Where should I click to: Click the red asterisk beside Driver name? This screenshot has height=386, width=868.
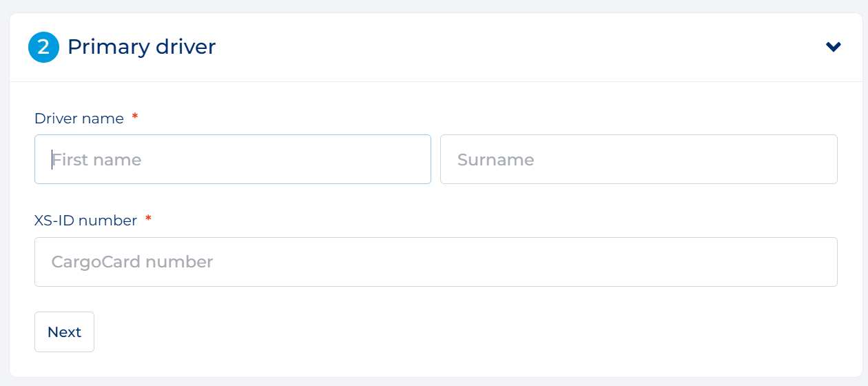point(135,116)
